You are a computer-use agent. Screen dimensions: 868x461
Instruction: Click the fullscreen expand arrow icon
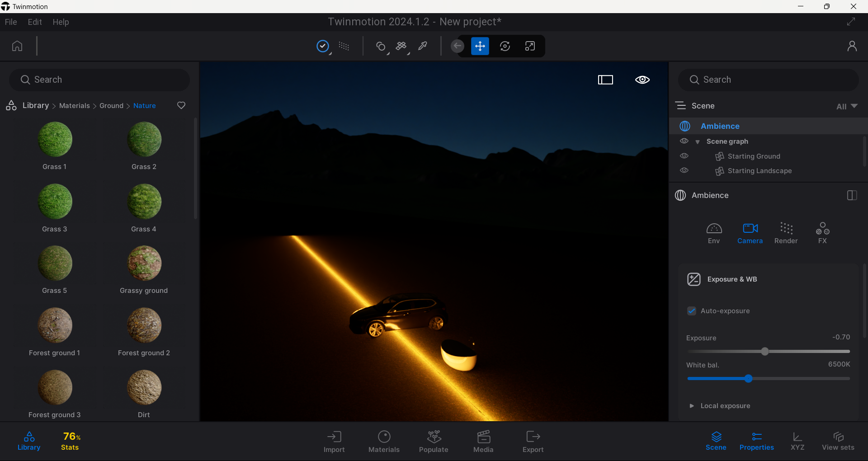[851, 22]
